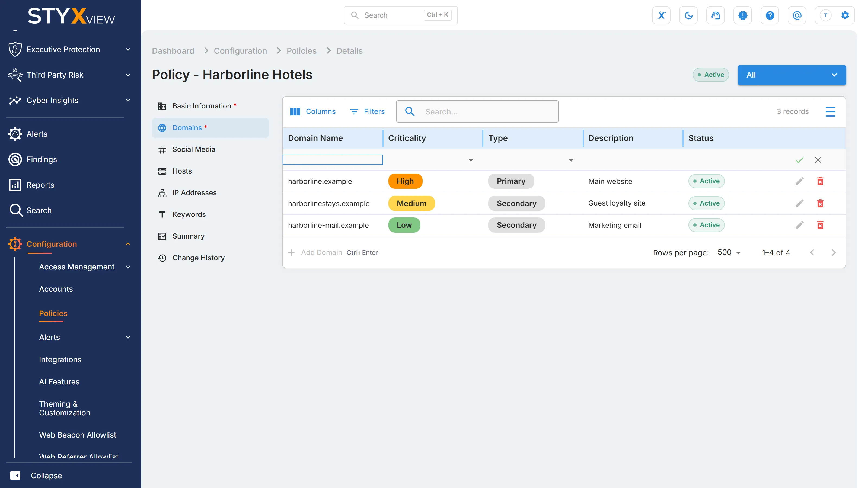Focus the new Domain Name input field

click(x=333, y=160)
